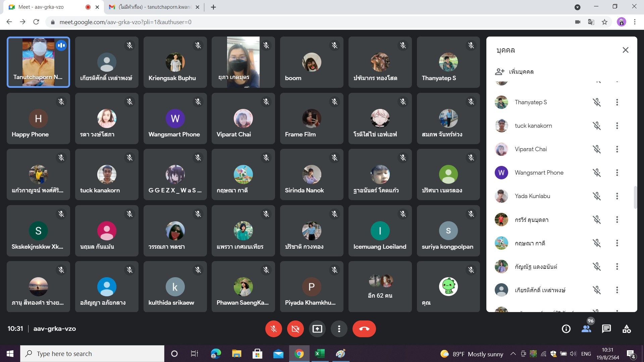Click the present screen button
The image size is (644, 362).
coord(317,329)
